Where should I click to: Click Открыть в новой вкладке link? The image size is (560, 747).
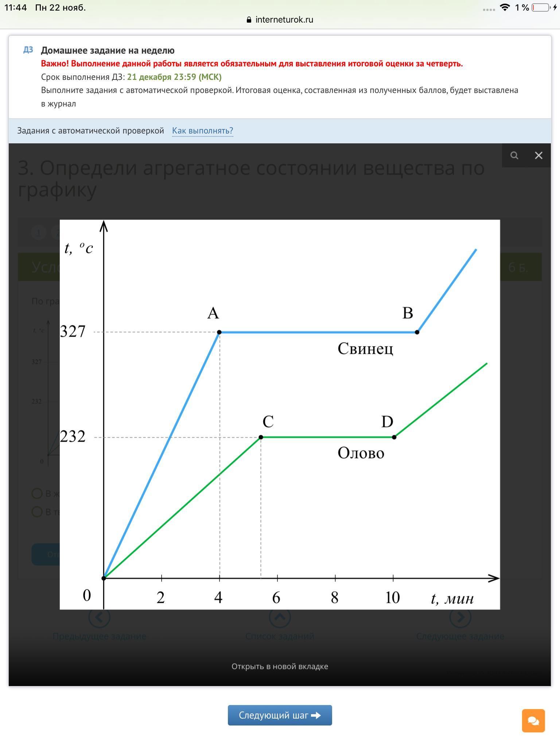[280, 666]
